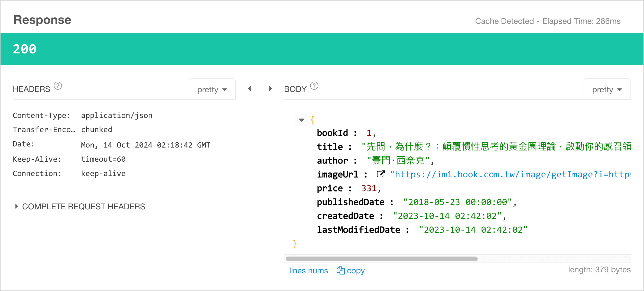The image size is (644, 291).
Task: Click the closing JSON brace
Action: [295, 244]
